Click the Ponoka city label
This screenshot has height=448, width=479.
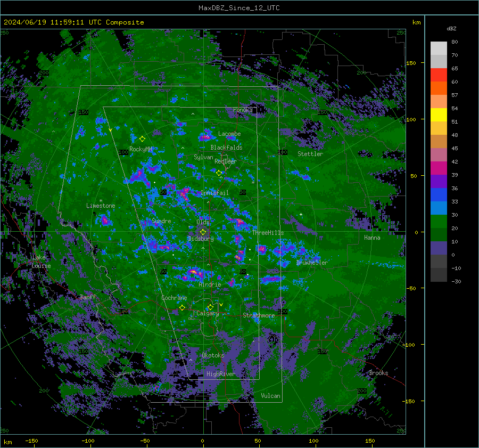point(243,110)
